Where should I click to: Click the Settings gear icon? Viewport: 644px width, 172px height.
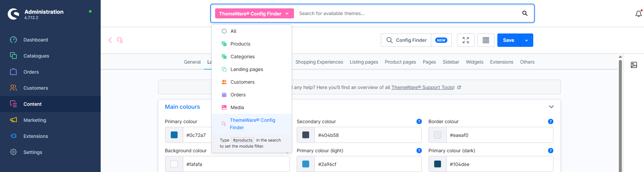tap(13, 152)
